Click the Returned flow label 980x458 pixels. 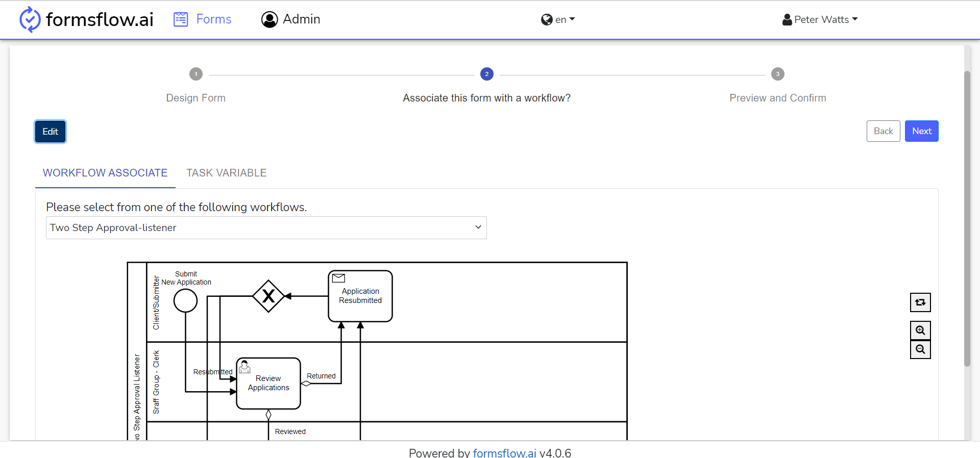[321, 376]
